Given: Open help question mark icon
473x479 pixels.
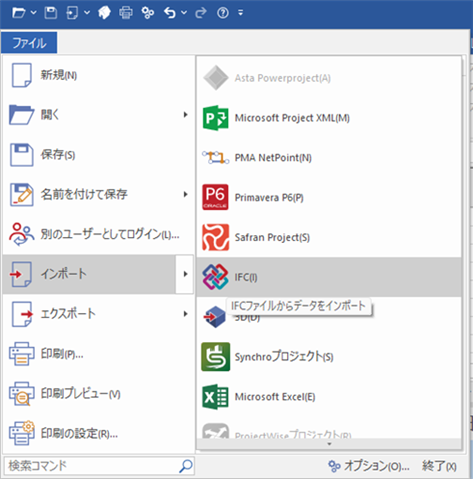Looking at the screenshot, I should 223,13.
